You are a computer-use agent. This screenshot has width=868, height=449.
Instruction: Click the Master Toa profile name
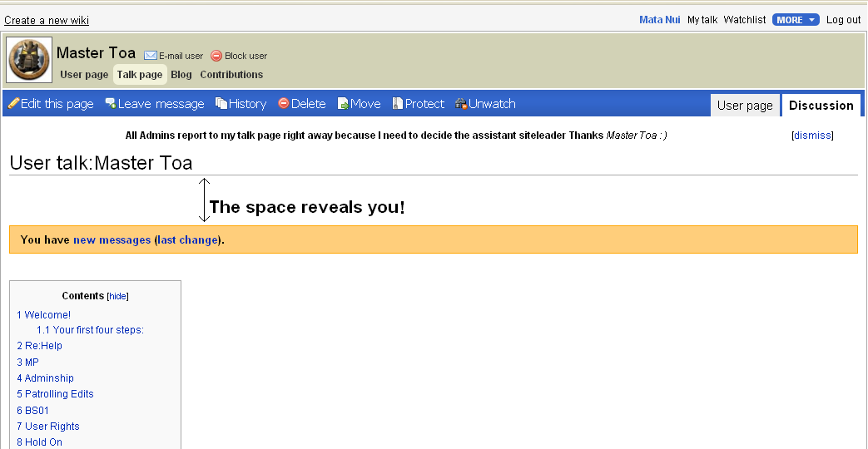96,53
